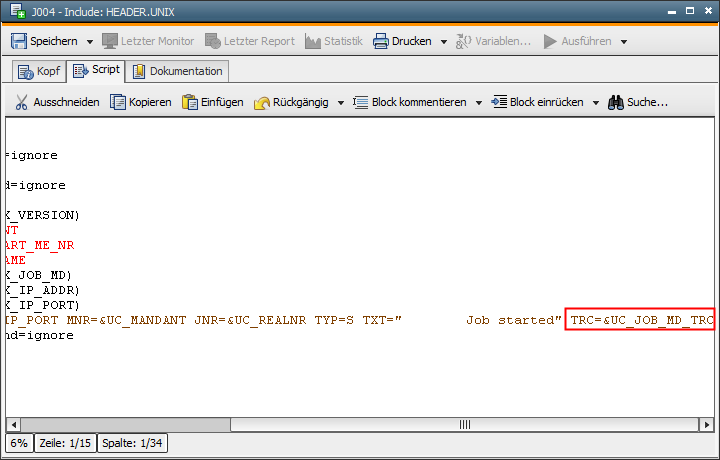Expand the Block einrücken dropdown arrow
This screenshot has height=460, width=720.
pos(596,103)
